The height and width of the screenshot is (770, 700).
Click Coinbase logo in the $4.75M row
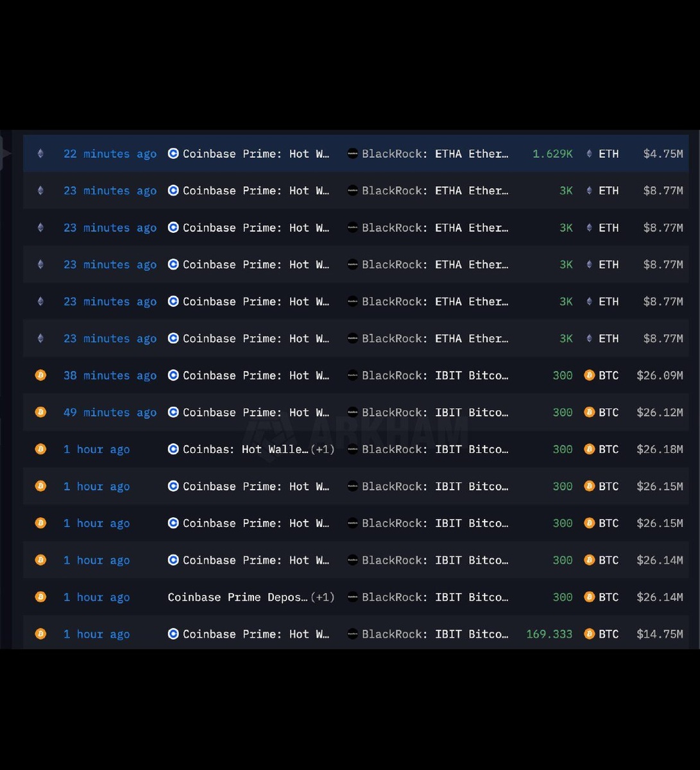tap(173, 153)
